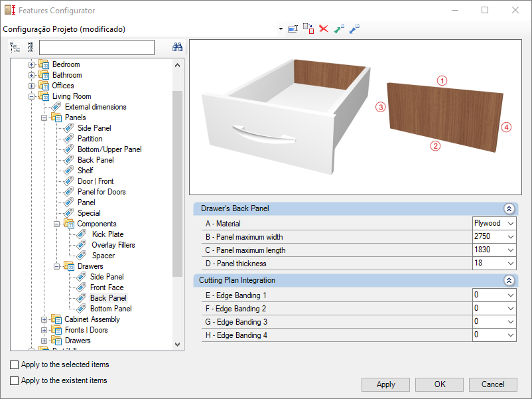This screenshot has height=399, width=532.
Task: Click the Shelf tag icon
Action: 69,171
